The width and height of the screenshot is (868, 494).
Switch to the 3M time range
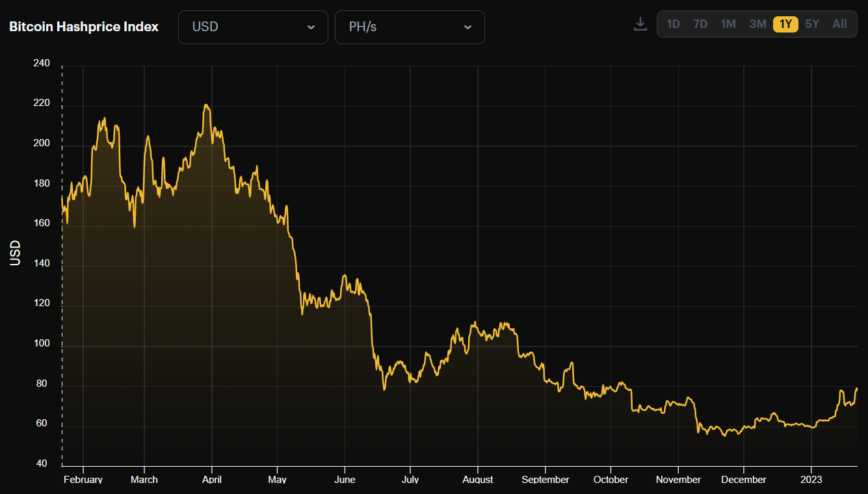(x=757, y=24)
